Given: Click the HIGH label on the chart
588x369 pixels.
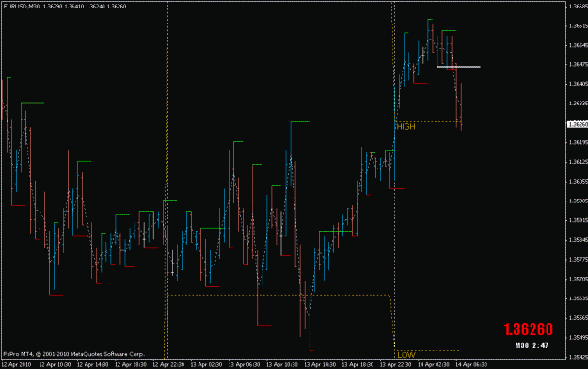Looking at the screenshot, I should click(405, 127).
